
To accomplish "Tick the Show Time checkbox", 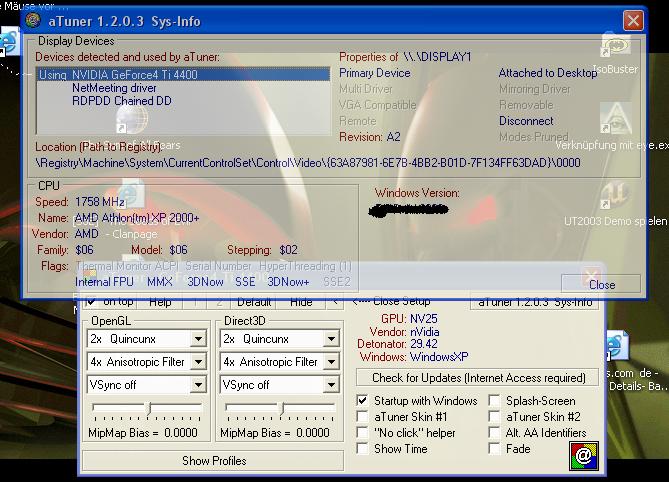I will pyautogui.click(x=362, y=448).
